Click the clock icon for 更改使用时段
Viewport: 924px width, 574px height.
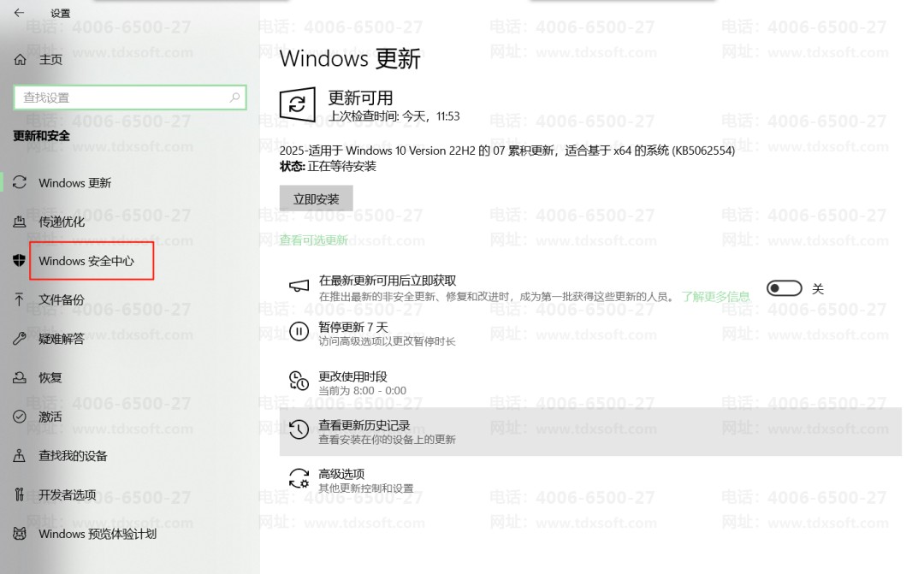299,381
